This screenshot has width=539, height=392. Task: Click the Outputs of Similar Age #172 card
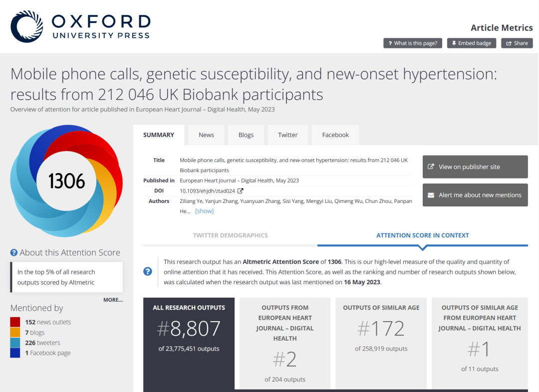(x=381, y=344)
